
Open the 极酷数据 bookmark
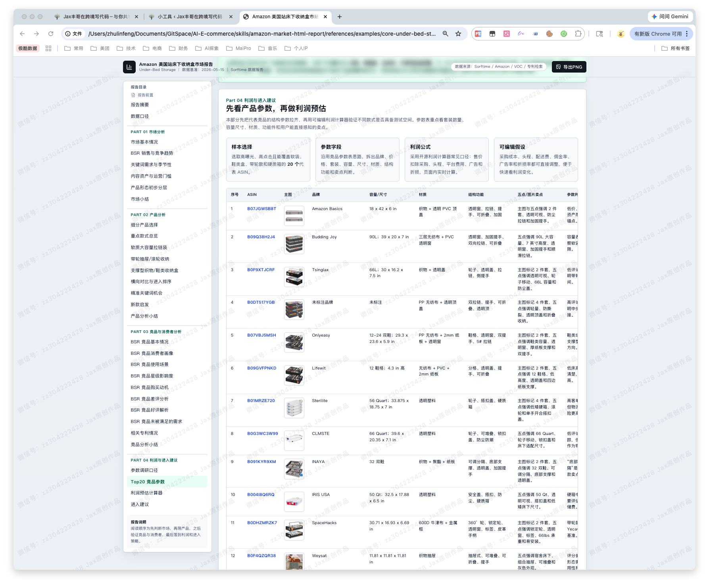click(x=28, y=48)
